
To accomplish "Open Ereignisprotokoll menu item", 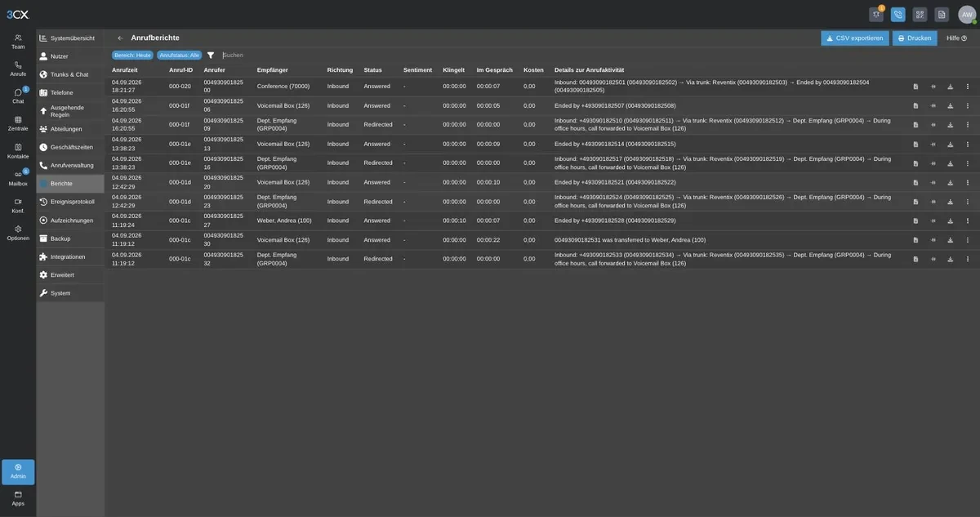I will pyautogui.click(x=70, y=202).
